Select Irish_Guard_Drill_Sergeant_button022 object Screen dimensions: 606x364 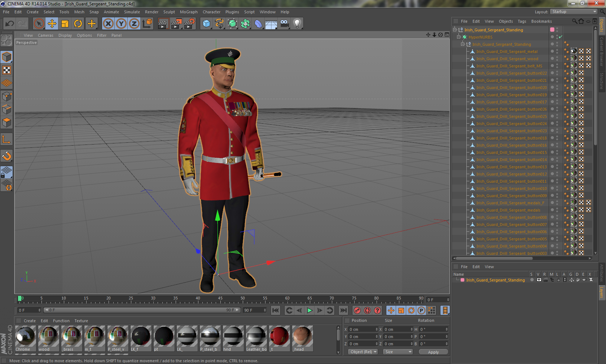click(511, 73)
